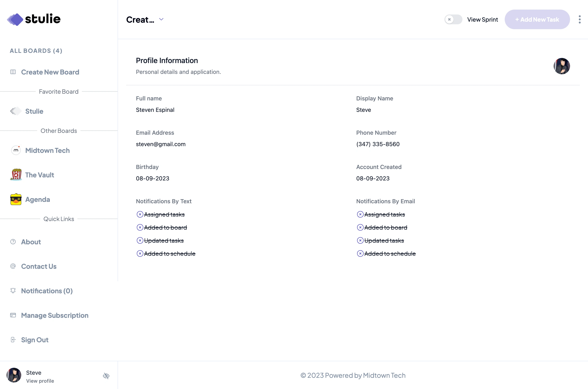Disable Notifications By Email for Added to board
The width and height of the screenshot is (588, 389).
point(360,228)
